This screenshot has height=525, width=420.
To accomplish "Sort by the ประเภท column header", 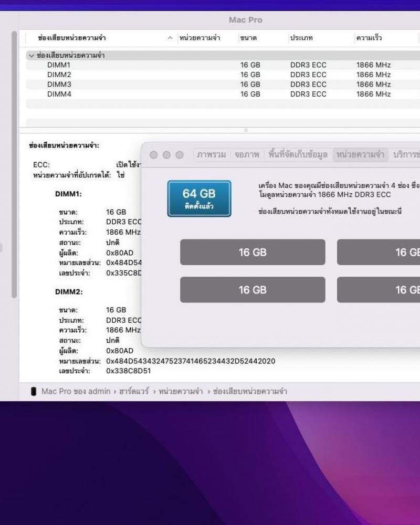I will point(301,38).
